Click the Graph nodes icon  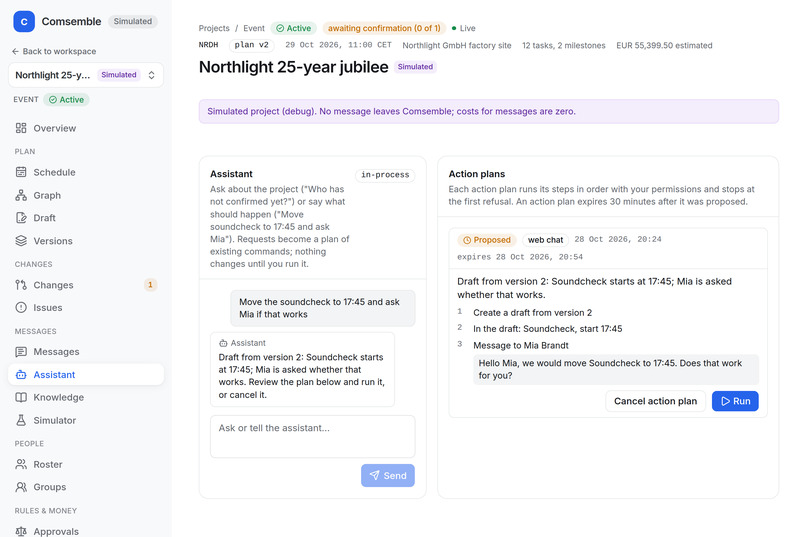(x=21, y=195)
